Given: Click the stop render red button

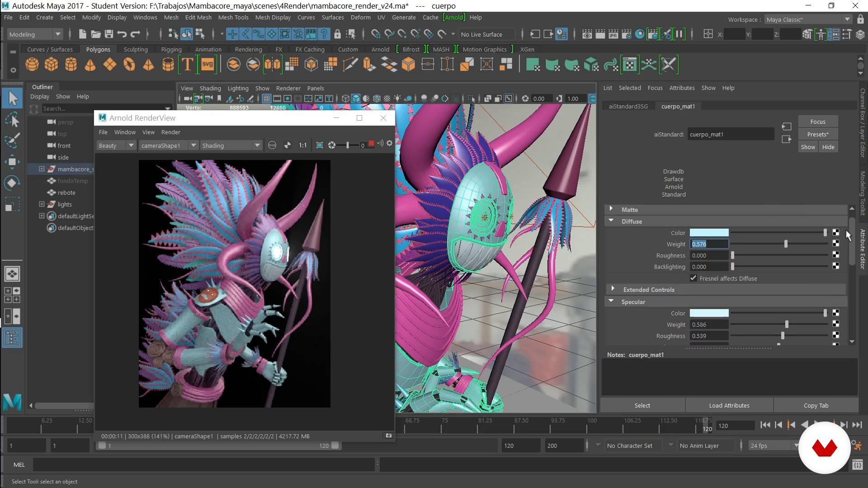Looking at the screenshot, I should click(371, 144).
